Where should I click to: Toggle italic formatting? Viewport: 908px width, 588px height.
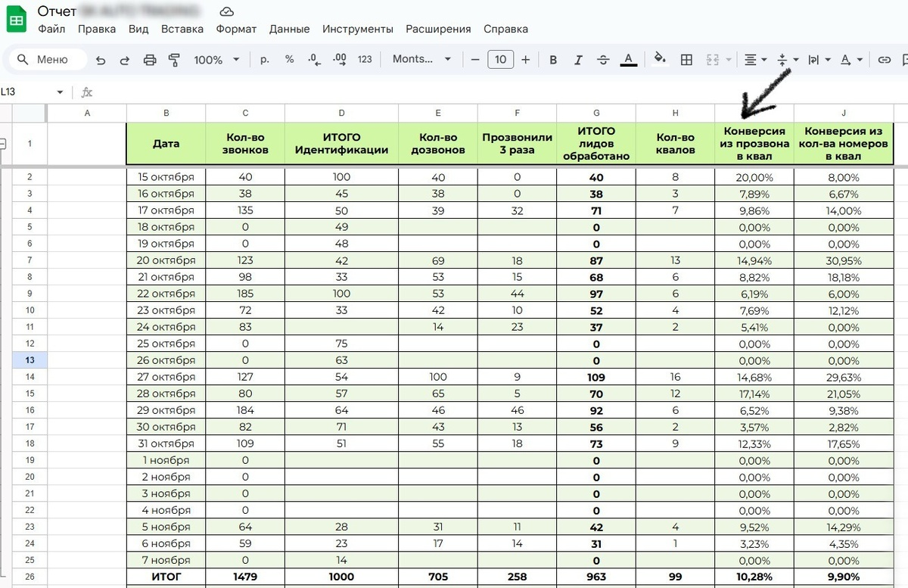(578, 60)
